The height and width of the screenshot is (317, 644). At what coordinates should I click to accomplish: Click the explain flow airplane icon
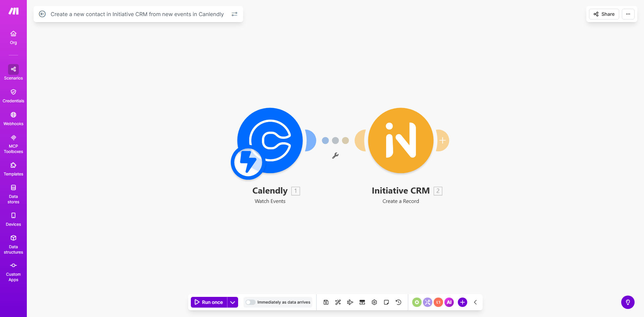coord(350,302)
